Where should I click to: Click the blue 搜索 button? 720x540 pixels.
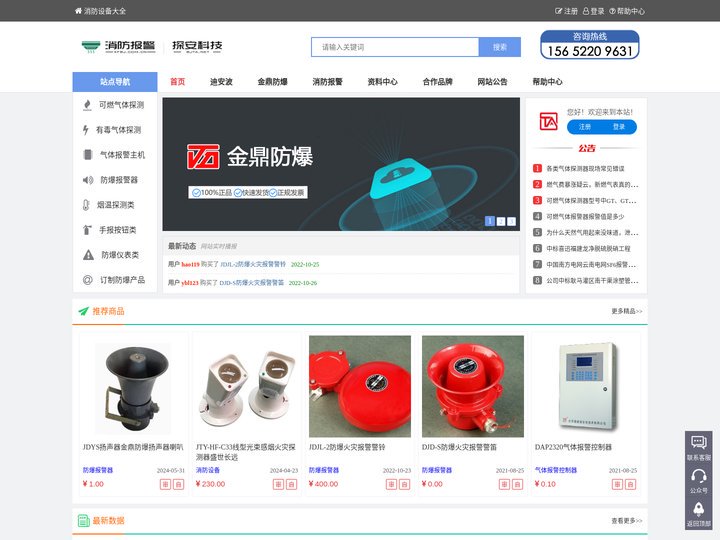[x=500, y=47]
